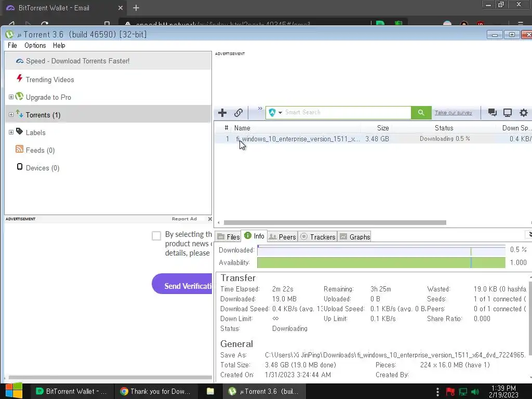Screen dimensions: 532x399
Task: Sort torrents by Size column
Action: 383,128
